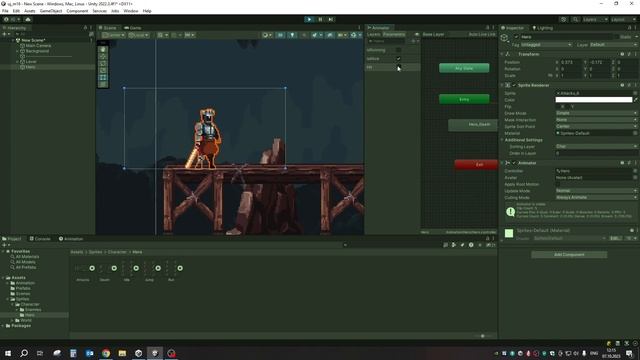The height and width of the screenshot is (360, 640).
Task: Open the cloud services icon
Action: click(28, 19)
